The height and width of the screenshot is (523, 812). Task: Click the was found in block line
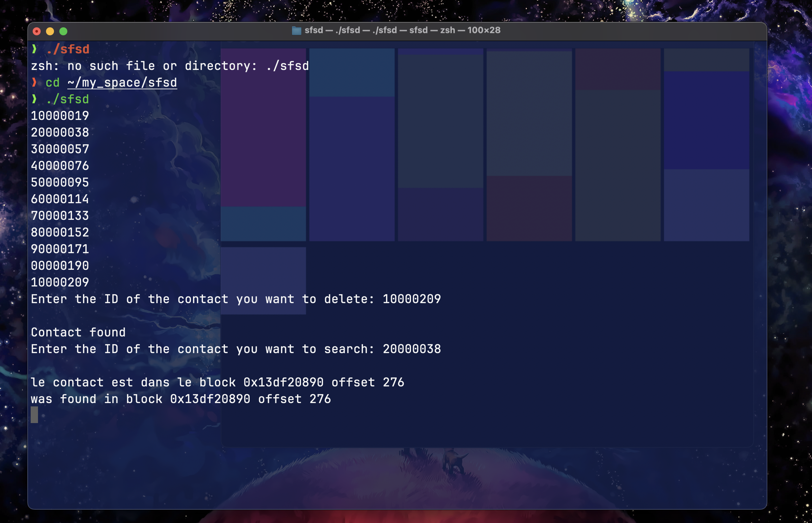181,399
